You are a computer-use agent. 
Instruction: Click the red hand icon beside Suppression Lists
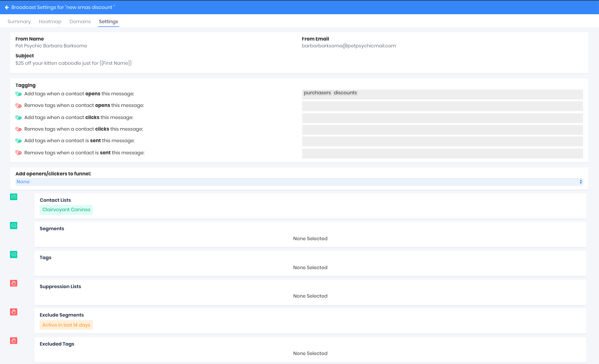click(14, 283)
